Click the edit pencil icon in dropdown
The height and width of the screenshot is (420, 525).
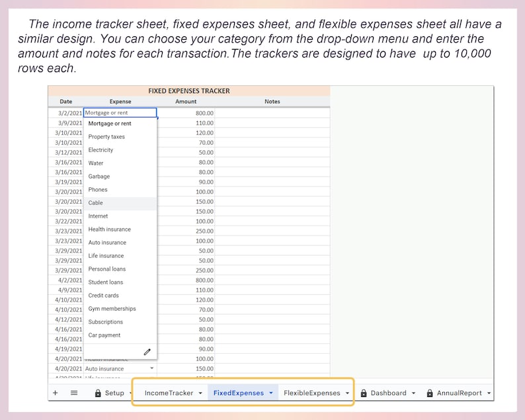(x=147, y=352)
